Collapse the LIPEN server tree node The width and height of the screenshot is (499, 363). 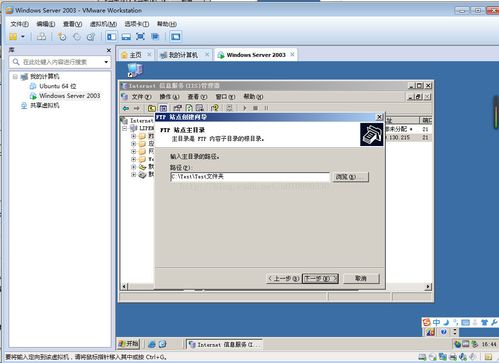125,128
